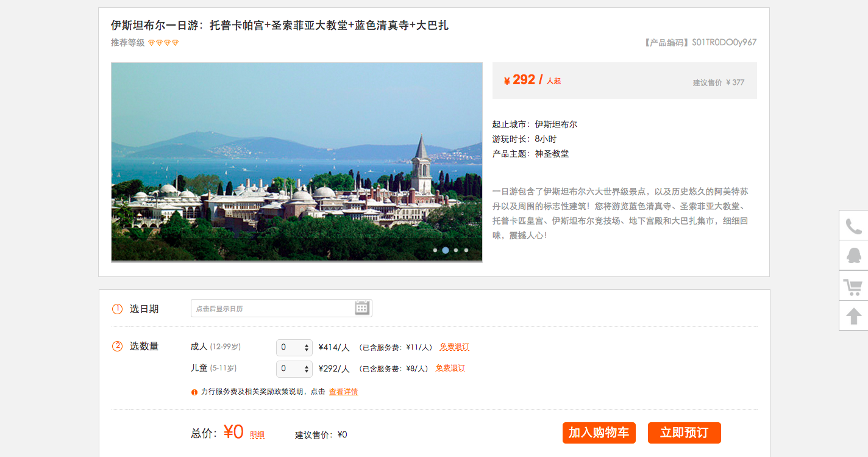Click the orange info icon near 力行服务费
Screen dimensions: 868x457
click(x=194, y=392)
